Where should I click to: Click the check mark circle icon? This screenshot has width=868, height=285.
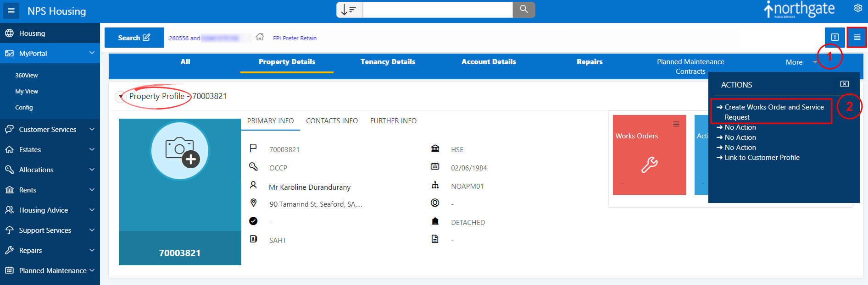coord(253,221)
